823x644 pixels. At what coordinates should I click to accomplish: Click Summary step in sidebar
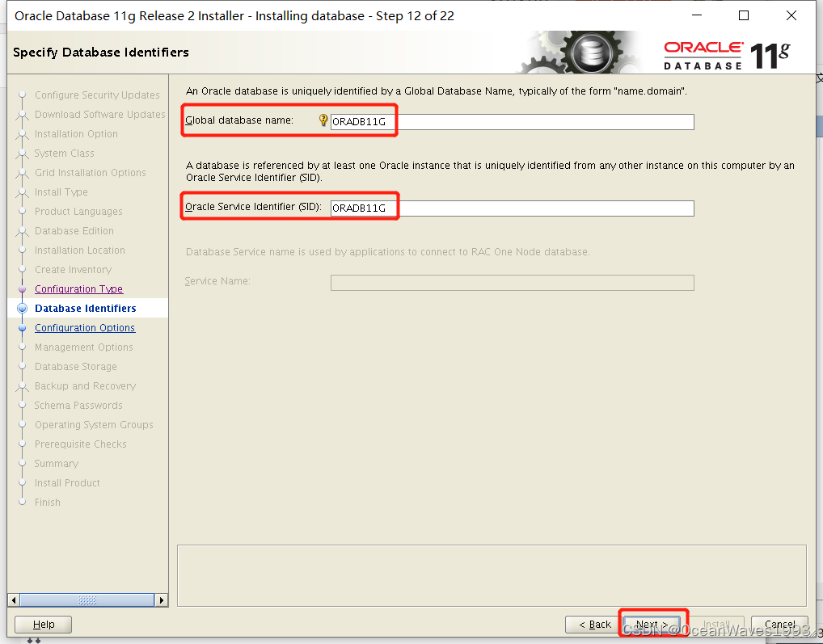[57, 464]
